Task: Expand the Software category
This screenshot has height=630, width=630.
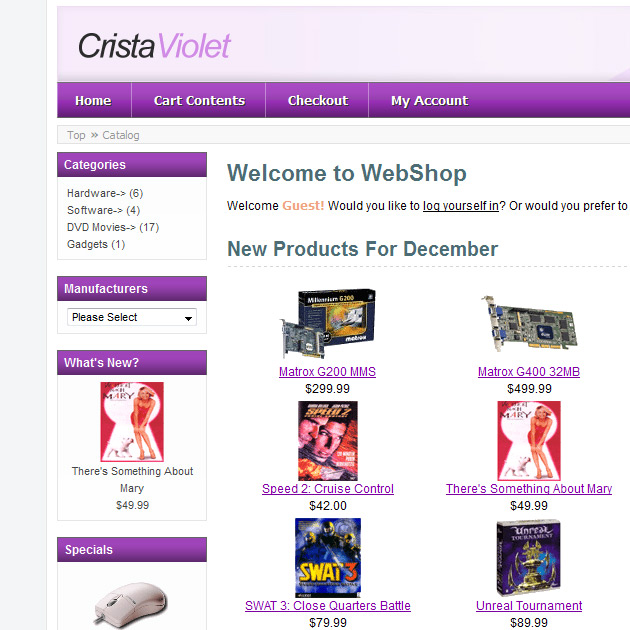Action: pyautogui.click(x=103, y=210)
